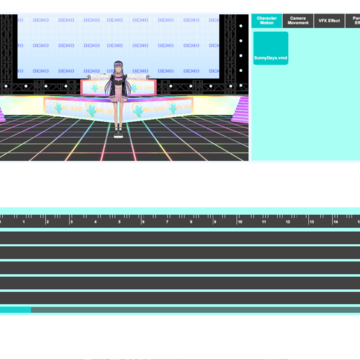Screen dimensions: 360x360
Task: Jump to the 1 mark on timeline ruler
Action: point(24,222)
